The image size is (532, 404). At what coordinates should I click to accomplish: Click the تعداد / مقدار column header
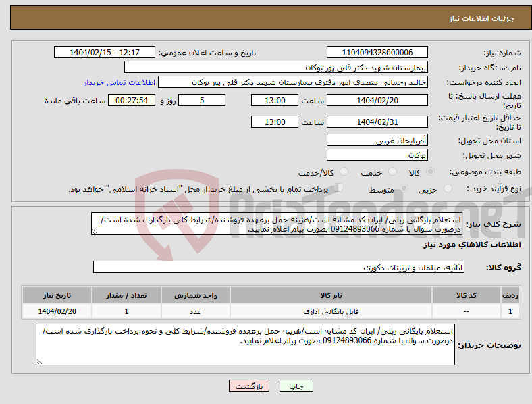tap(126, 295)
